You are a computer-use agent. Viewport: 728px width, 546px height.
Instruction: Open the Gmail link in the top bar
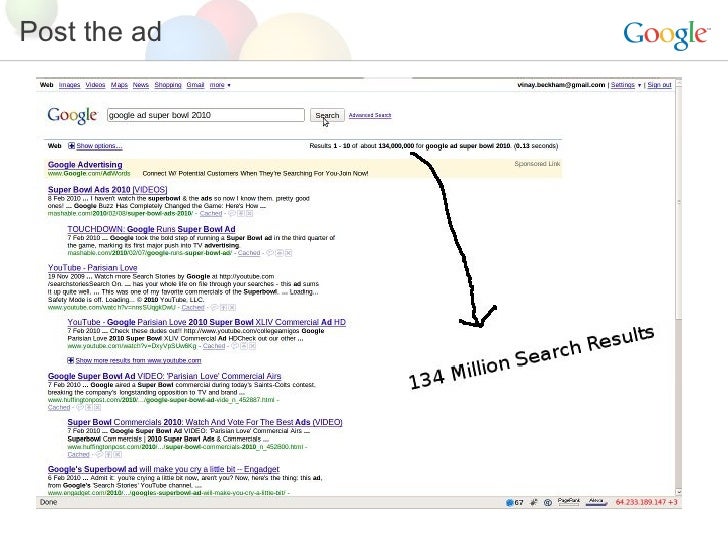(195, 85)
